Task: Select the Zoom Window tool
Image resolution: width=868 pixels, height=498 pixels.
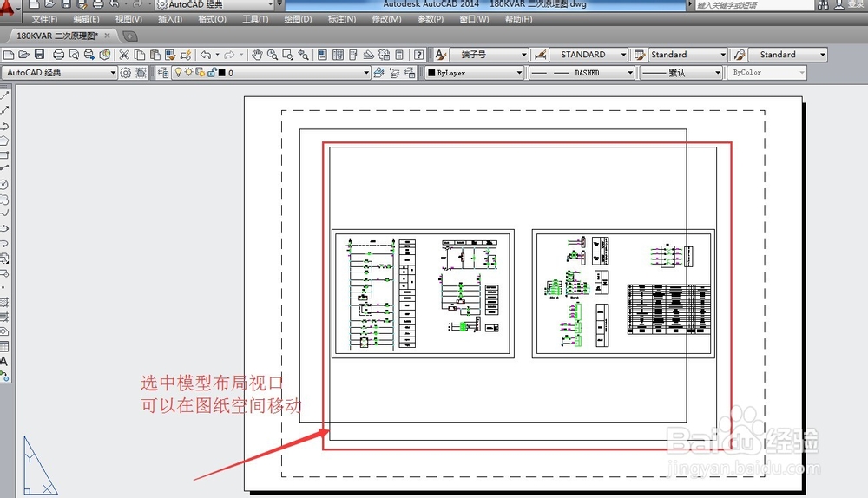Action: tap(288, 55)
